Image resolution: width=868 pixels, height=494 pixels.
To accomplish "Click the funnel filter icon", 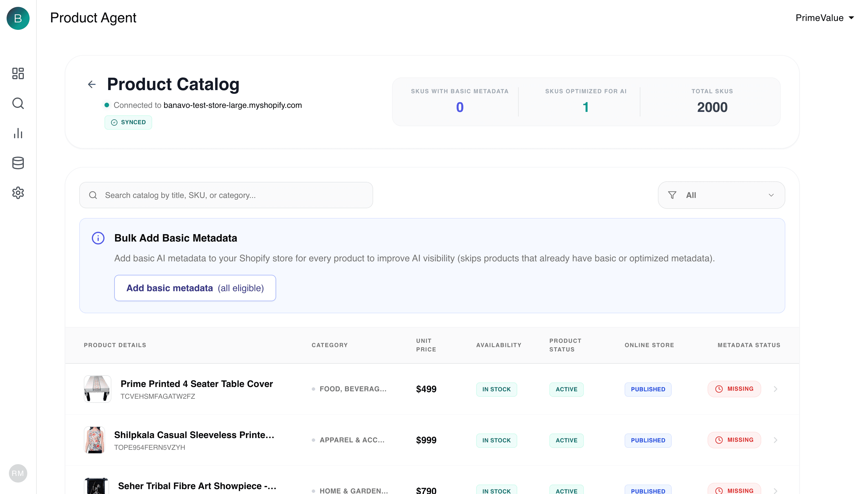I will tap(672, 195).
